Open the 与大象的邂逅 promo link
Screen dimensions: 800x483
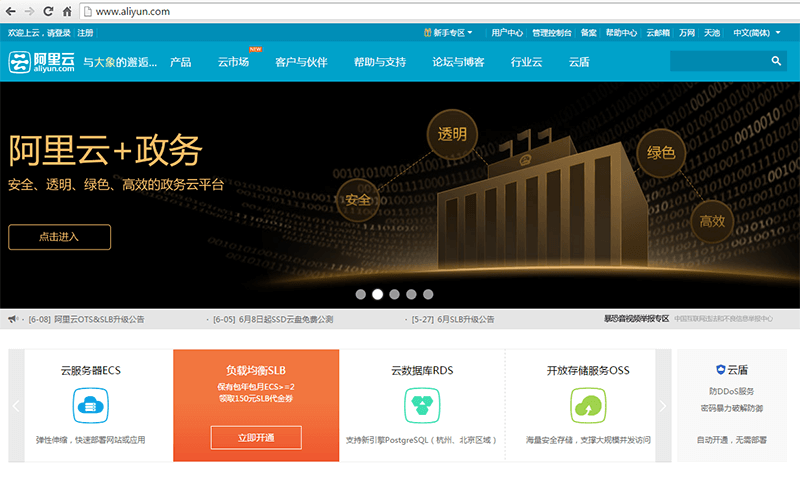(x=120, y=62)
